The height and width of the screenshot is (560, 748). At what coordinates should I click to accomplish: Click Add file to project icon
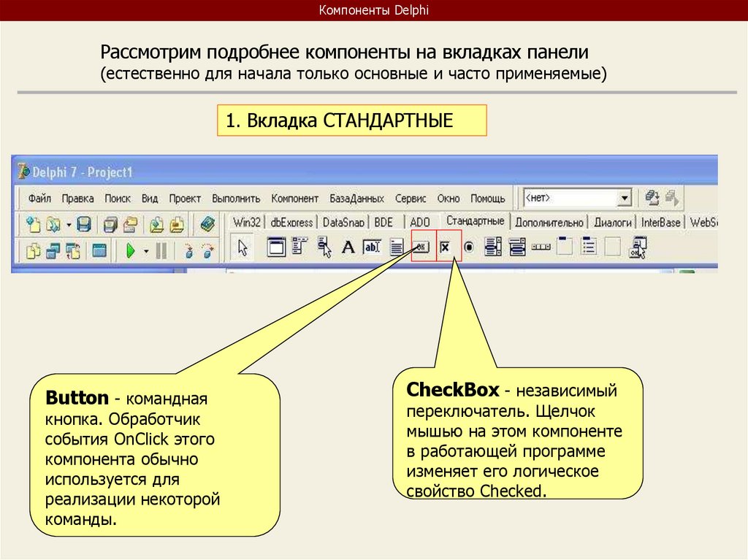point(156,223)
